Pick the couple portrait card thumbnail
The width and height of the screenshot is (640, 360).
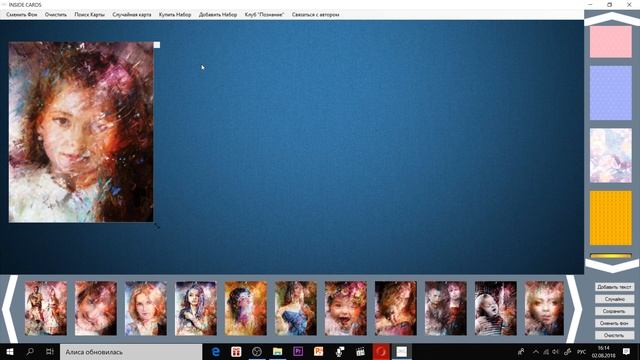point(446,308)
